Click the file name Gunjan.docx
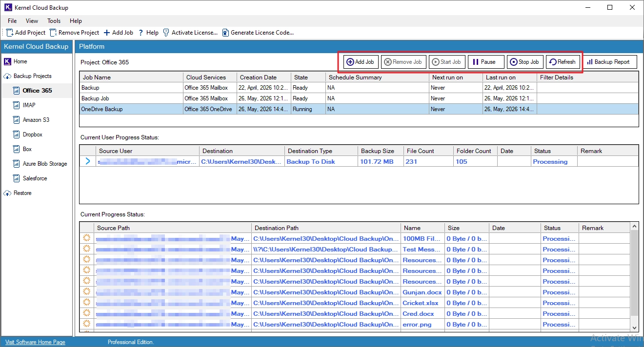 coord(423,292)
